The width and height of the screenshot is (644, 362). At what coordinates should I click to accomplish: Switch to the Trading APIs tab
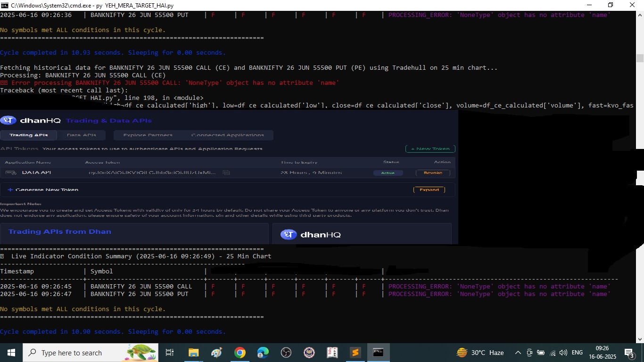coord(28,135)
